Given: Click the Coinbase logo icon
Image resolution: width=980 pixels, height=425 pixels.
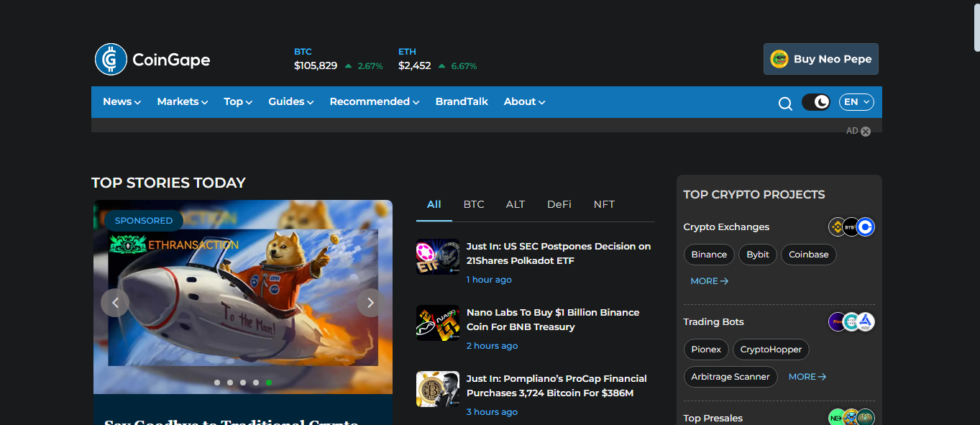Looking at the screenshot, I should [x=866, y=227].
